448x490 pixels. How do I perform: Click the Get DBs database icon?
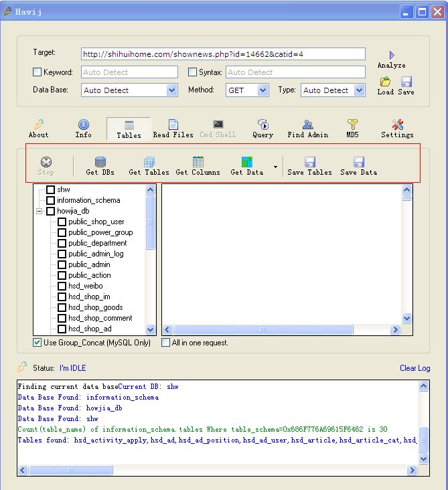click(100, 162)
